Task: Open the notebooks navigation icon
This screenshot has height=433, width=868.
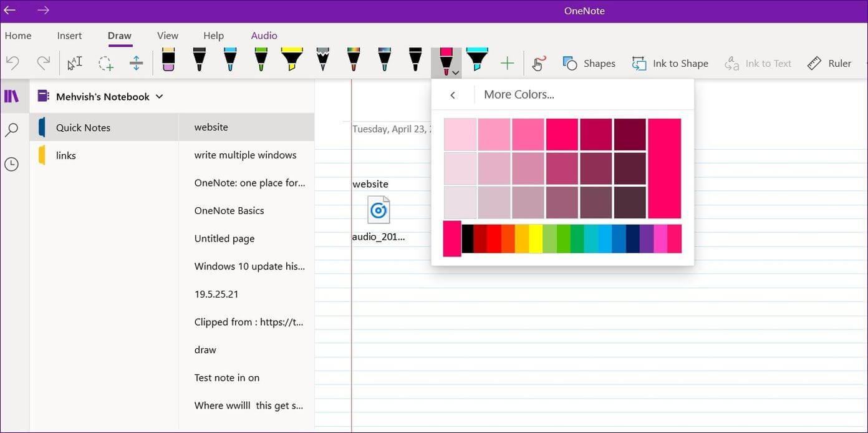Action: click(x=12, y=96)
